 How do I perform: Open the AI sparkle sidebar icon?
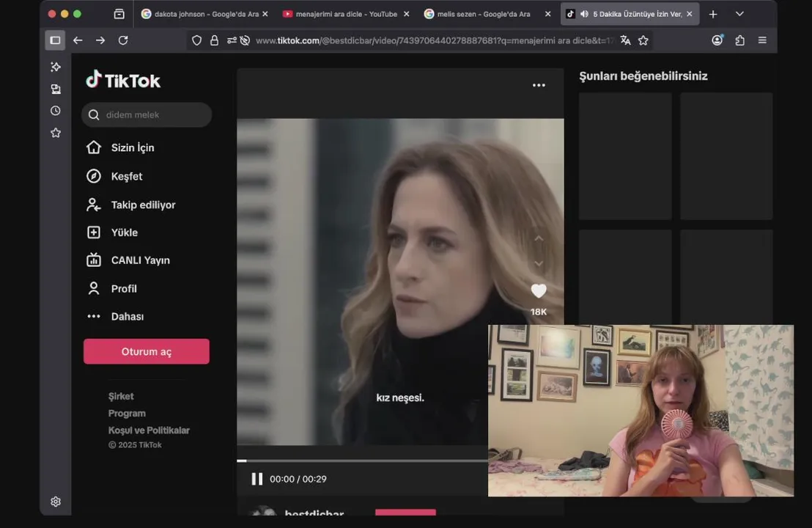coord(56,67)
